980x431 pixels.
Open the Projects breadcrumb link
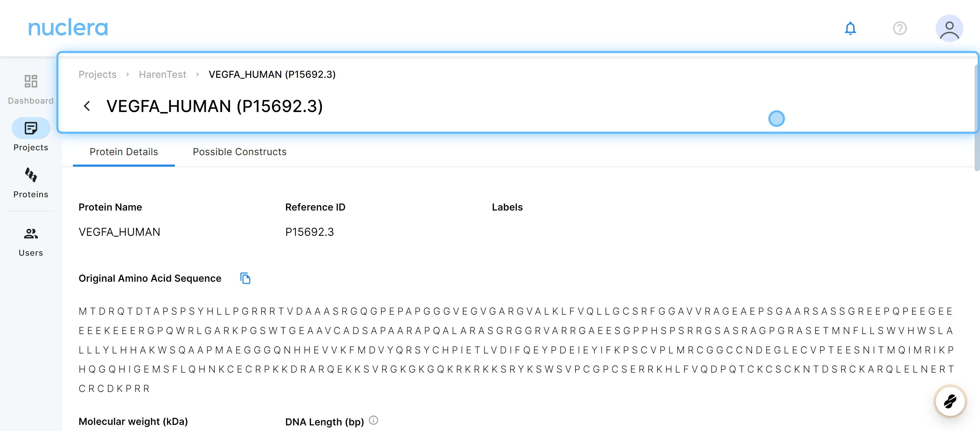(97, 75)
